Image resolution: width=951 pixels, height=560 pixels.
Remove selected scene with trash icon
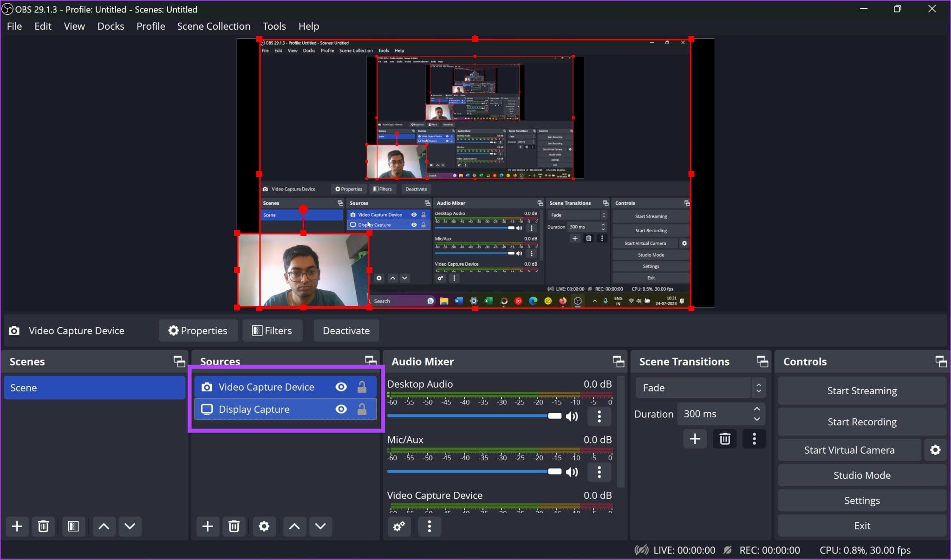tap(43, 526)
